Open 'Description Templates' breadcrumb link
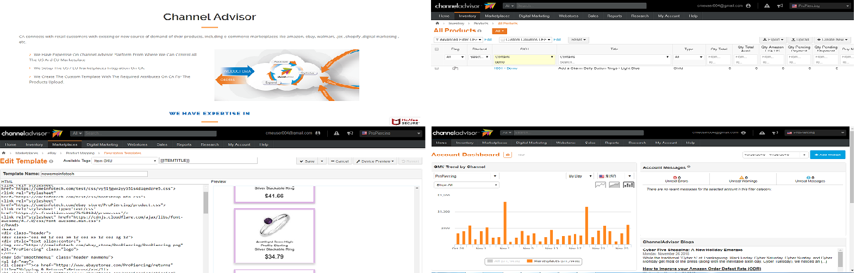 pyautogui.click(x=122, y=153)
